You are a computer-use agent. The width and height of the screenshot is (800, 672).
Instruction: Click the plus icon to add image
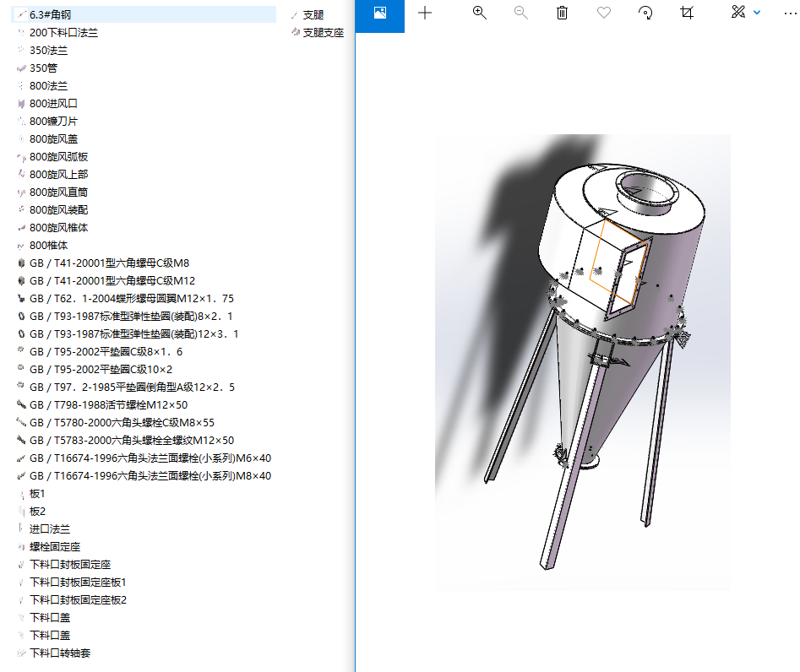pos(424,13)
